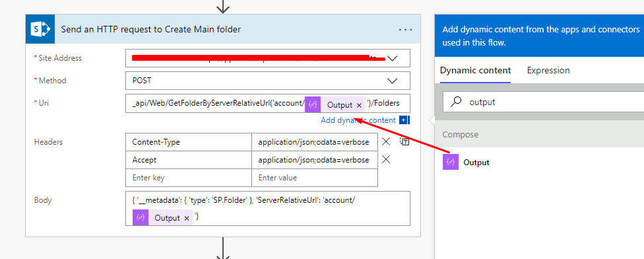Switch headers to text mode icon
The height and width of the screenshot is (259, 644).
point(404,141)
